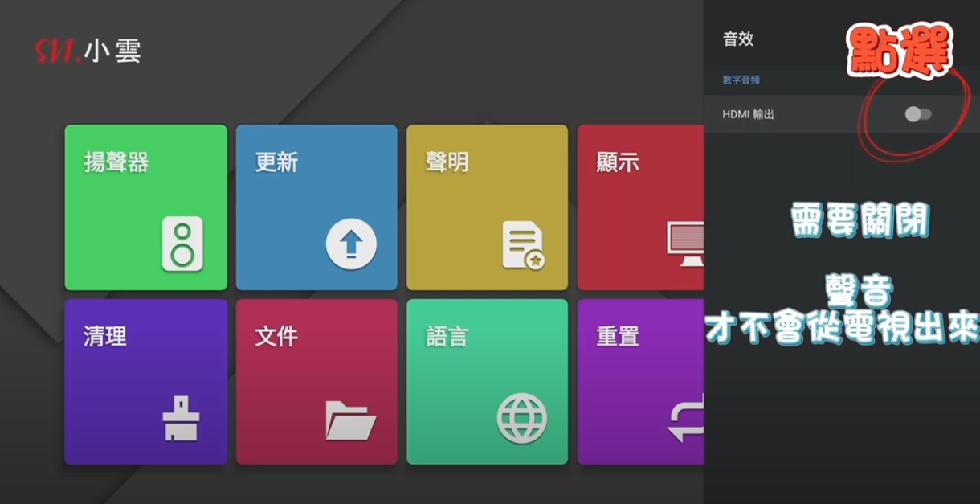Viewport: 980px width, 504px height.
Task: Click the speaker icon in the green tile
Action: 182,244
